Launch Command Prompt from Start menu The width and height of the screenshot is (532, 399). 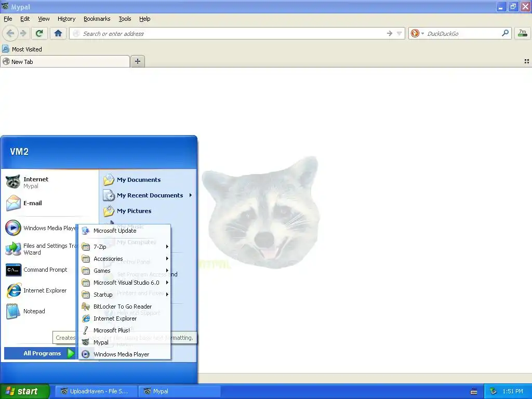(x=41, y=270)
